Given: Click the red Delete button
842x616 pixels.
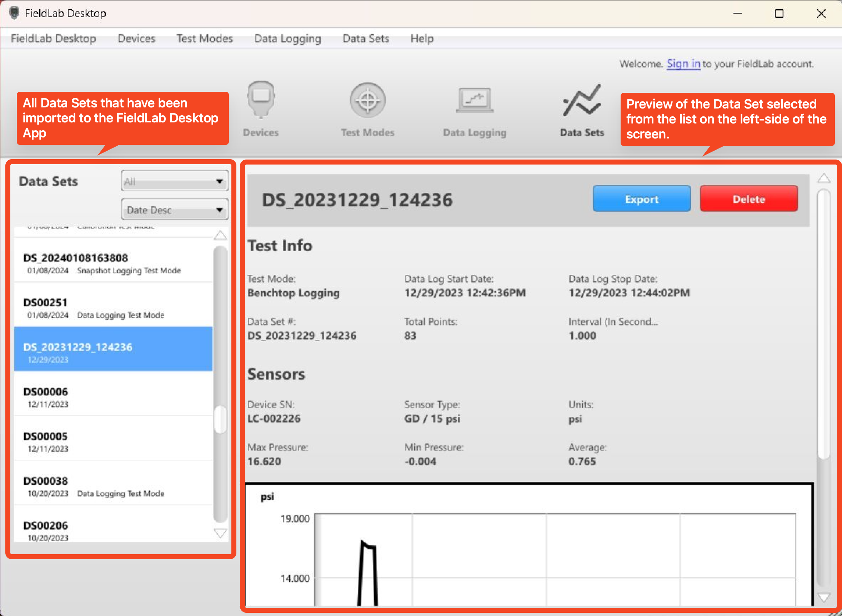Looking at the screenshot, I should (x=749, y=199).
